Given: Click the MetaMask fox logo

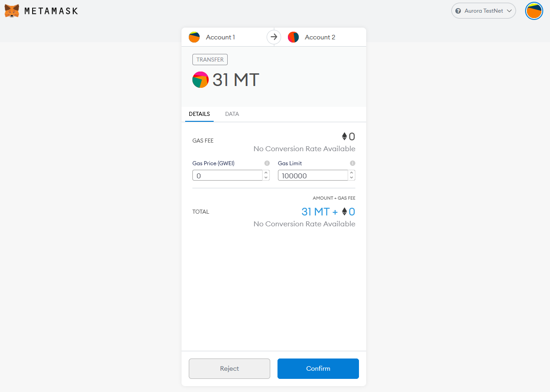Looking at the screenshot, I should 12,11.
